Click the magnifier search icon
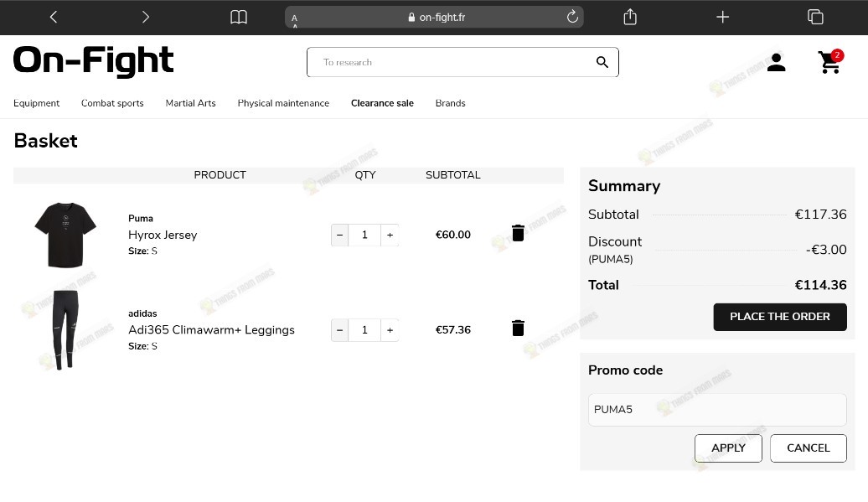The height and width of the screenshot is (502, 868). (x=602, y=62)
